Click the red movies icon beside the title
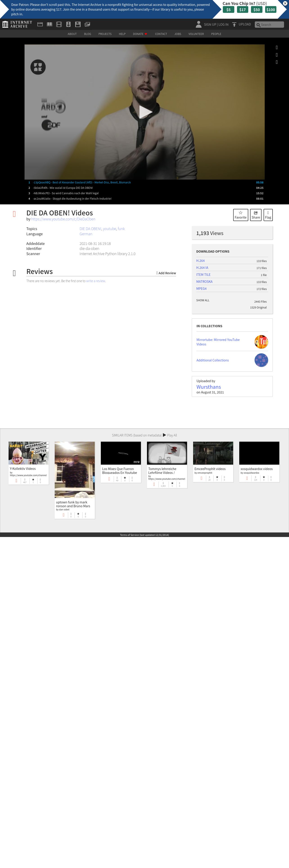This screenshot has width=289, height=868. click(14, 214)
